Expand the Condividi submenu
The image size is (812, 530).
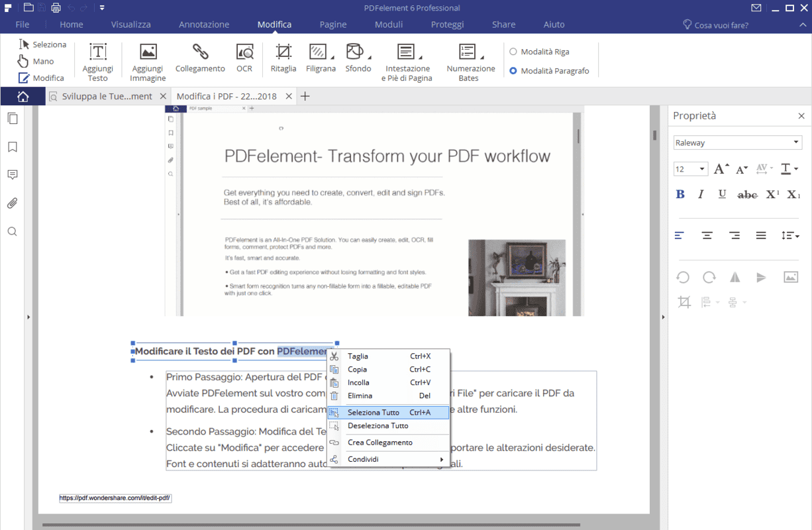pyautogui.click(x=388, y=459)
